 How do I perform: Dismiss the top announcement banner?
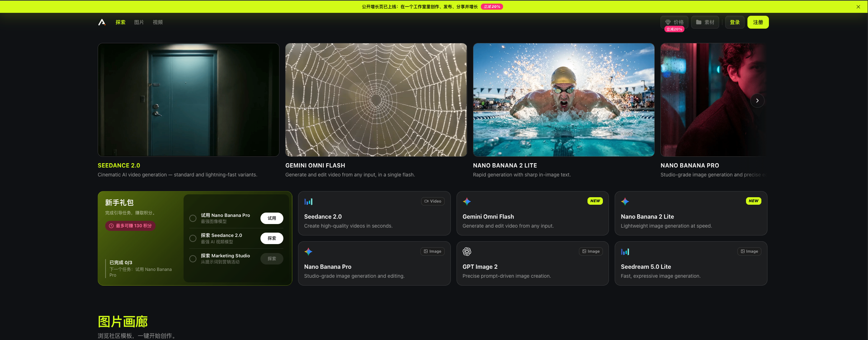(x=858, y=7)
